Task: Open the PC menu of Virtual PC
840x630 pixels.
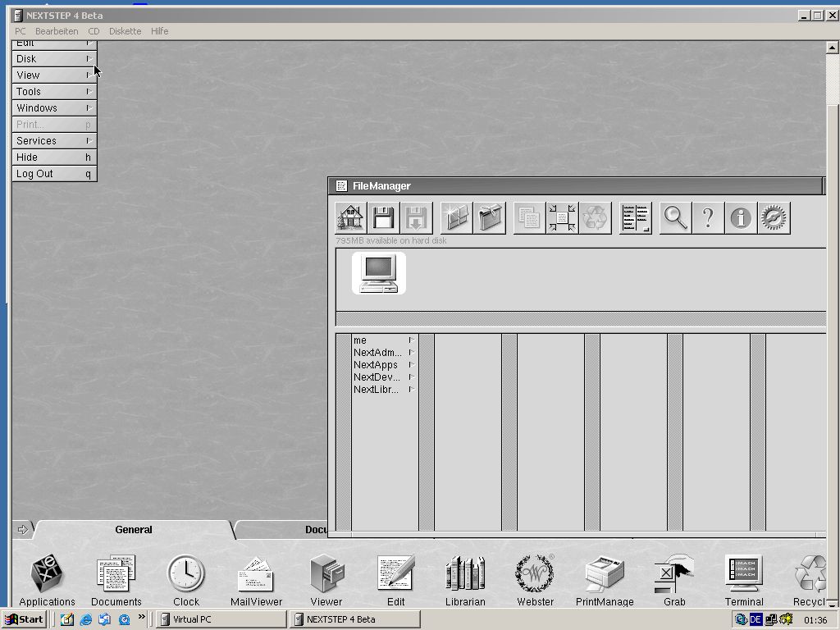Action: (x=21, y=31)
